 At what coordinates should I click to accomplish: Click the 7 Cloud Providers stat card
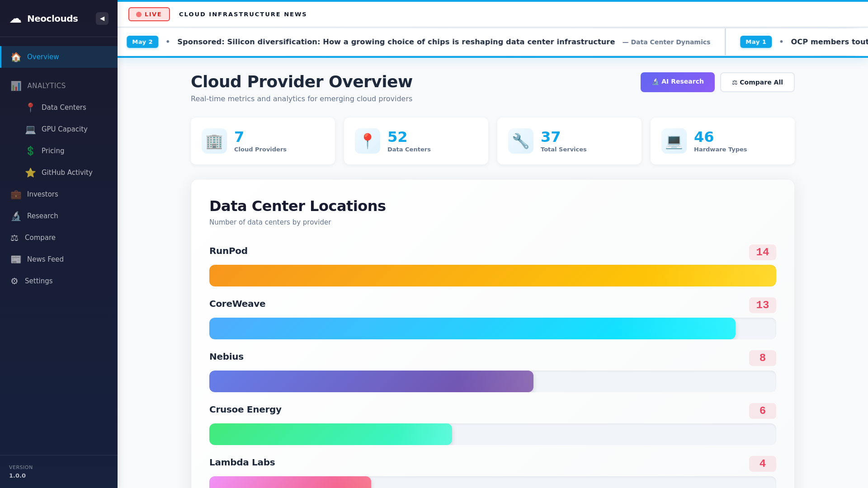[263, 141]
